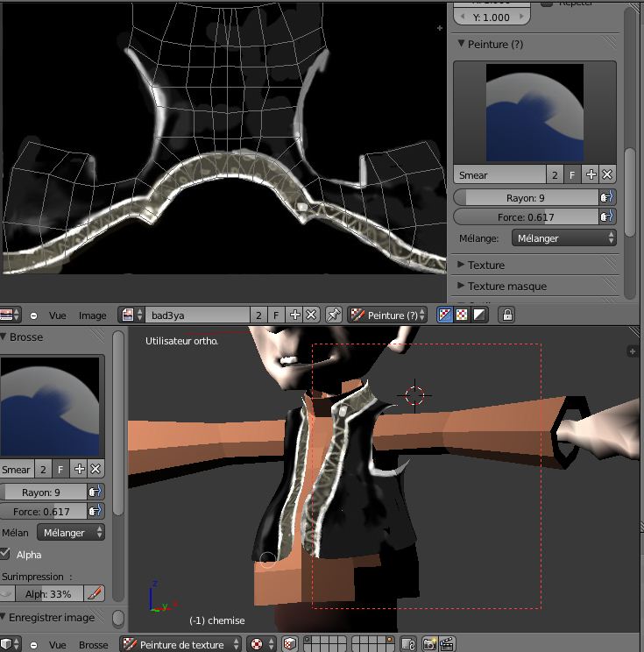Adjust the Alph 33% overlay slider
The height and width of the screenshot is (652, 644).
tap(48, 593)
